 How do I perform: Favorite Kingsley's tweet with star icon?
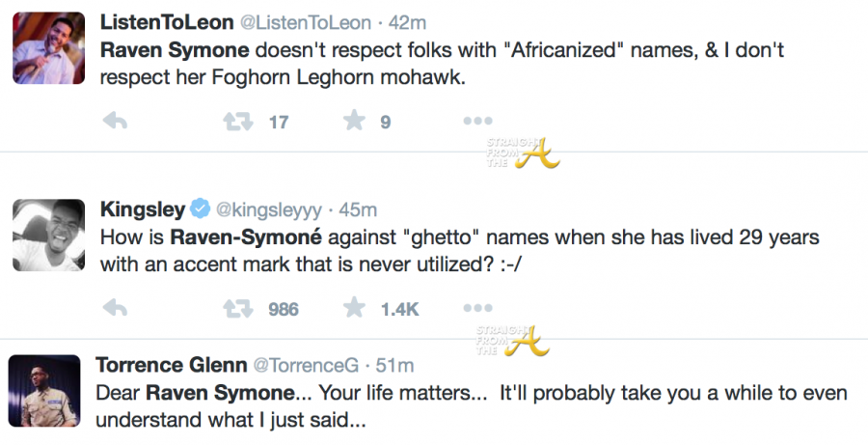(354, 308)
